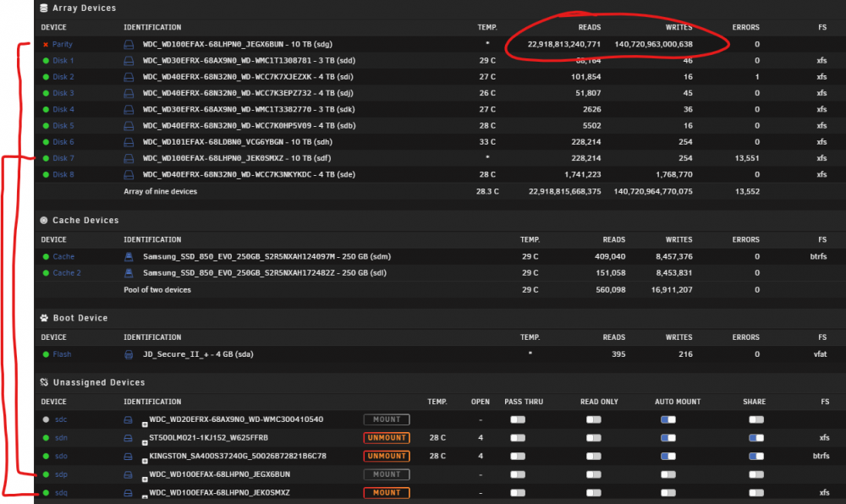This screenshot has width=846, height=504.
Task: Open the Cache device link
Action: (x=63, y=257)
